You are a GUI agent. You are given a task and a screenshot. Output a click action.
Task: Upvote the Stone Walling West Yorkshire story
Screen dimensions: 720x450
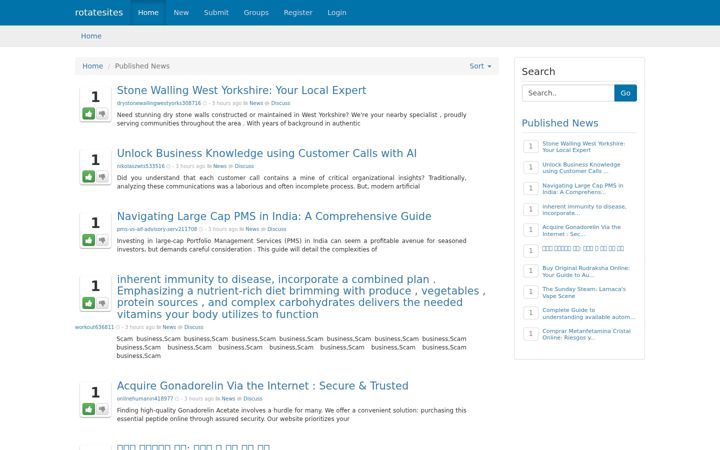(x=89, y=113)
